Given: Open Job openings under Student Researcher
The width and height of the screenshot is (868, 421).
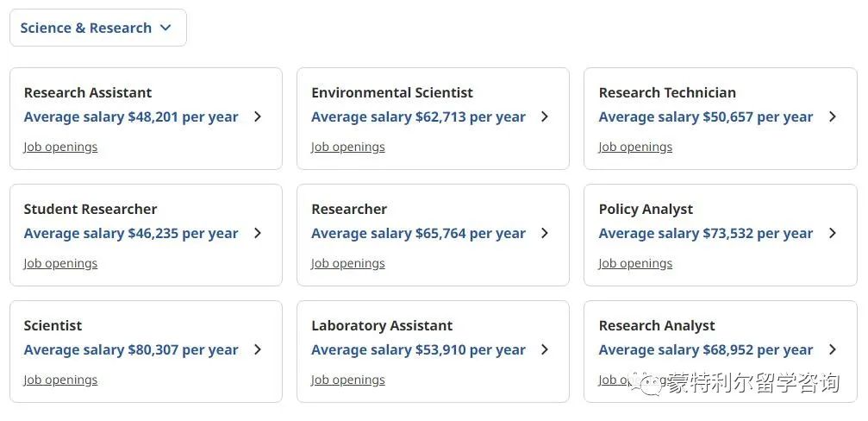Looking at the screenshot, I should (x=60, y=263).
